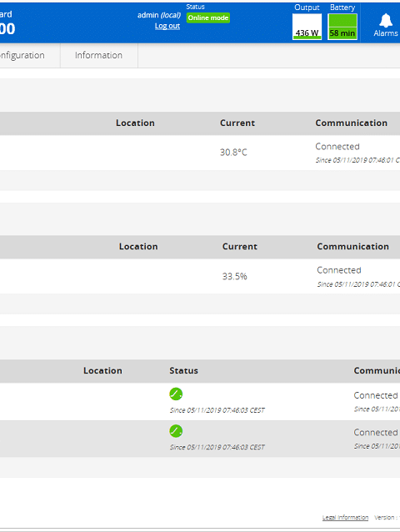Click the dry contact Status column header
Screen dimensions: 400x532
coord(183,370)
